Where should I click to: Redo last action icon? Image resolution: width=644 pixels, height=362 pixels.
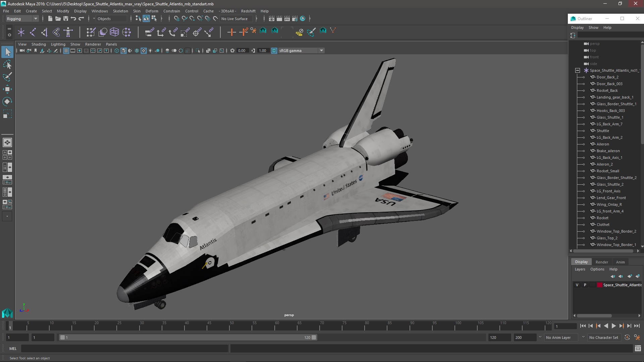coord(81,19)
